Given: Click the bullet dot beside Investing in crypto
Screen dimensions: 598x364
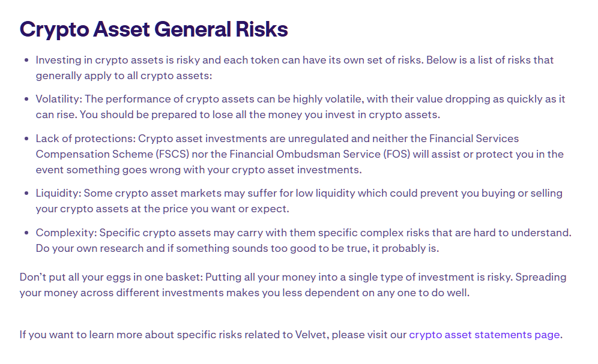Looking at the screenshot, I should (26, 61).
